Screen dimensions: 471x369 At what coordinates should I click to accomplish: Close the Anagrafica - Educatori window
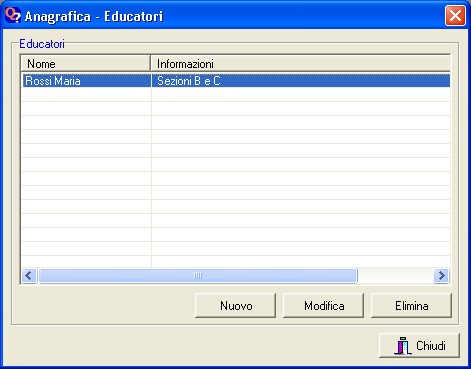coord(455,15)
